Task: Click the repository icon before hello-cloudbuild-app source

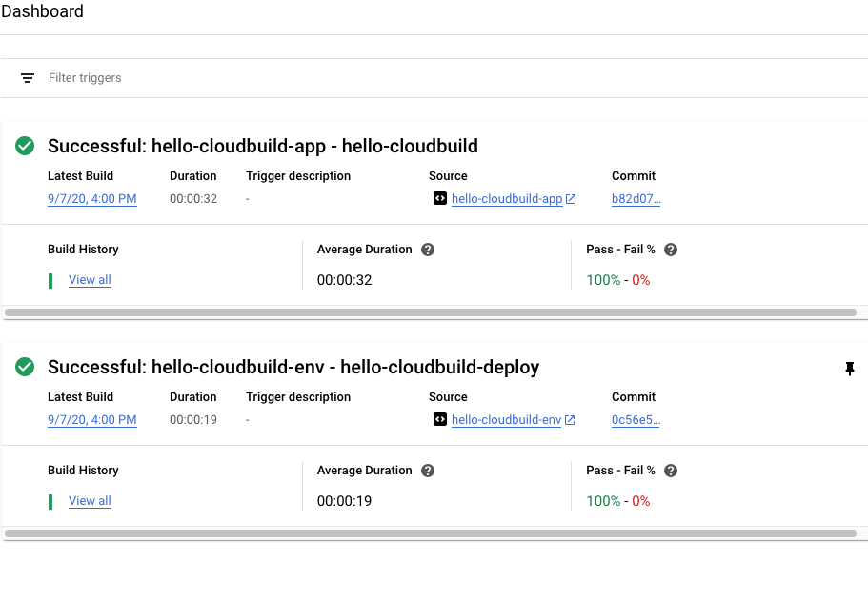Action: pyautogui.click(x=439, y=199)
